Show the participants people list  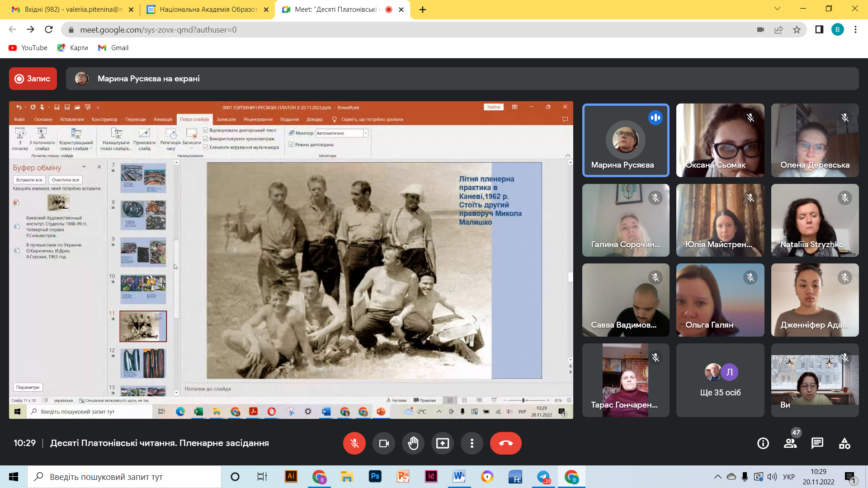(790, 444)
